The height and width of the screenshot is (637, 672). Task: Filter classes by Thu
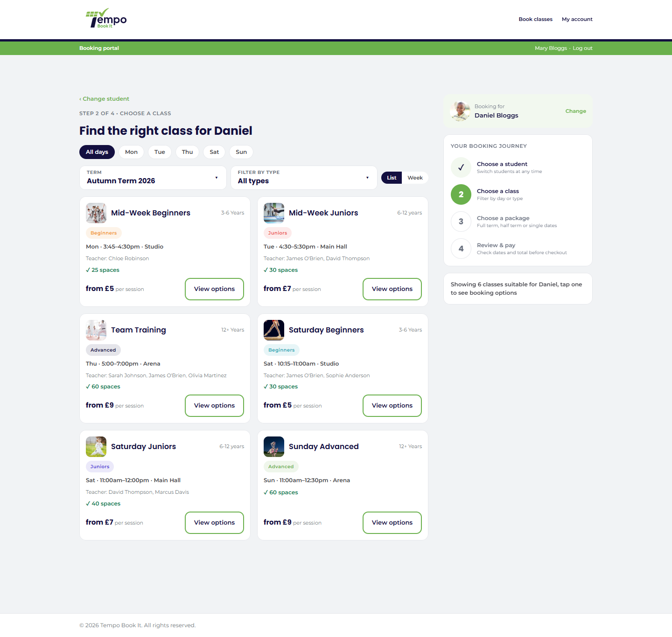tap(187, 152)
